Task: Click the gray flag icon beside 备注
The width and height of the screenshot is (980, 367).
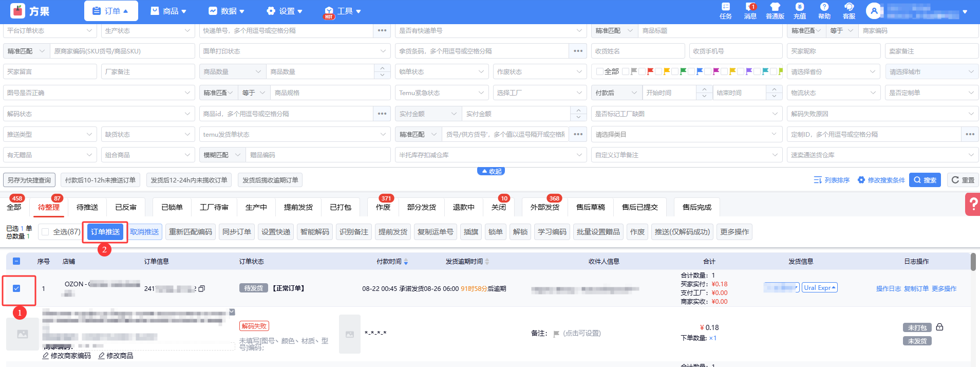Action: [556, 334]
